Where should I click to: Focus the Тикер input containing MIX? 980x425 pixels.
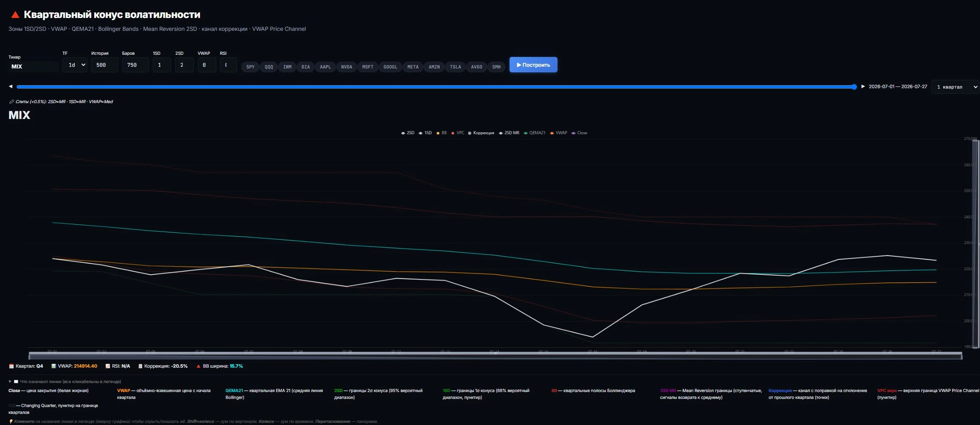point(33,67)
